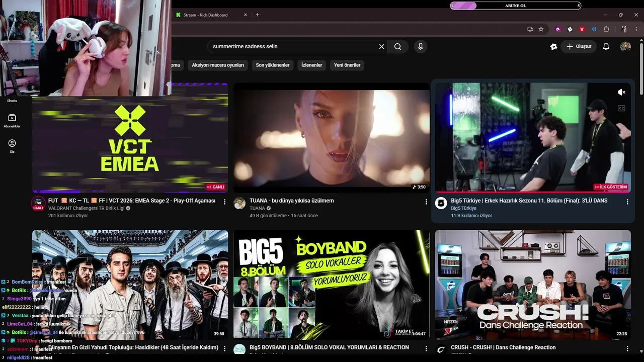Click the streamer webcam overlay
Viewport: 644px width, 362px height.
click(x=86, y=48)
